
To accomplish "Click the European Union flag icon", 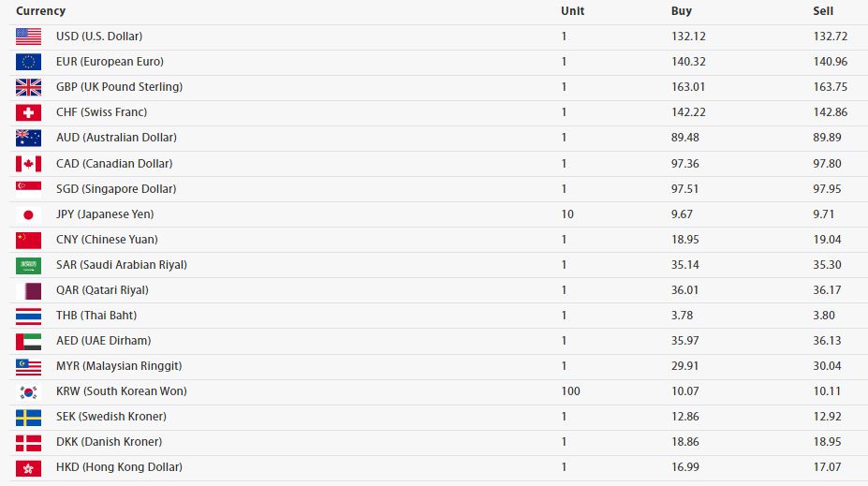I will coord(28,62).
